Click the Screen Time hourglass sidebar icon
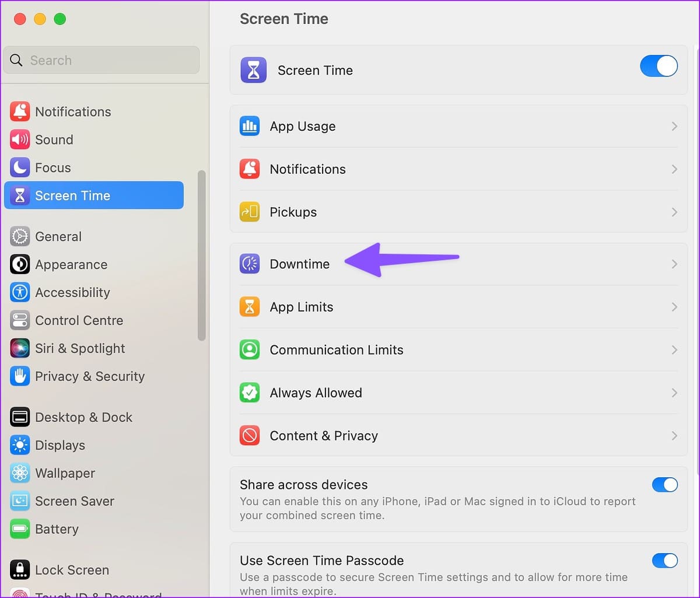Screen dimensions: 700x598 point(20,195)
